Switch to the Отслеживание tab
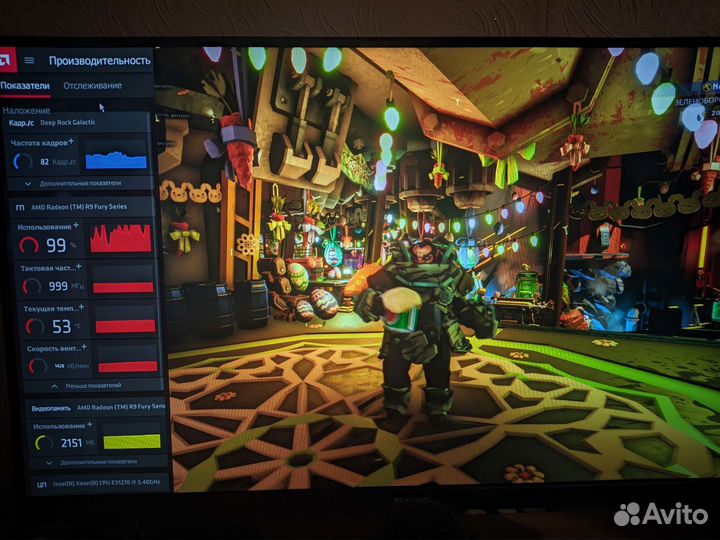 (92, 86)
